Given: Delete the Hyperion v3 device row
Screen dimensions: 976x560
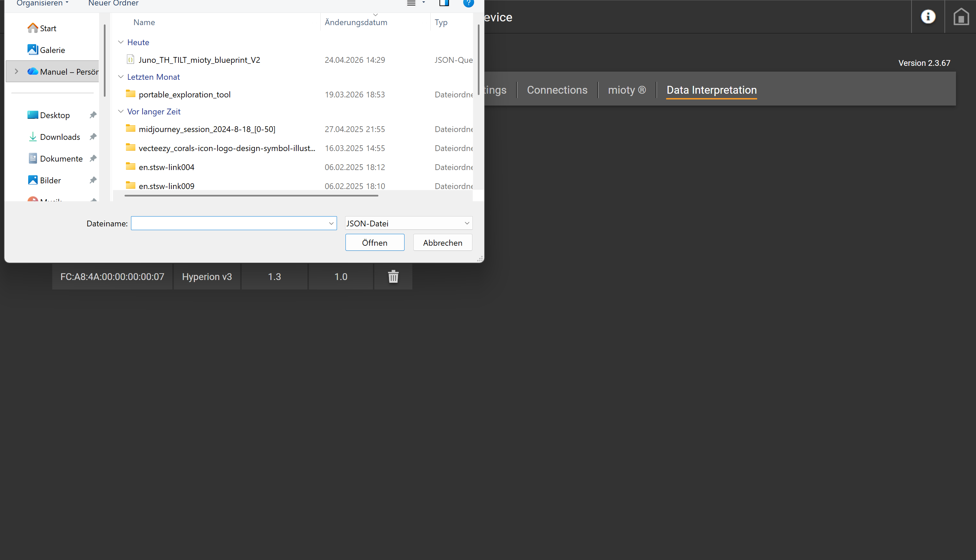Looking at the screenshot, I should pos(393,277).
